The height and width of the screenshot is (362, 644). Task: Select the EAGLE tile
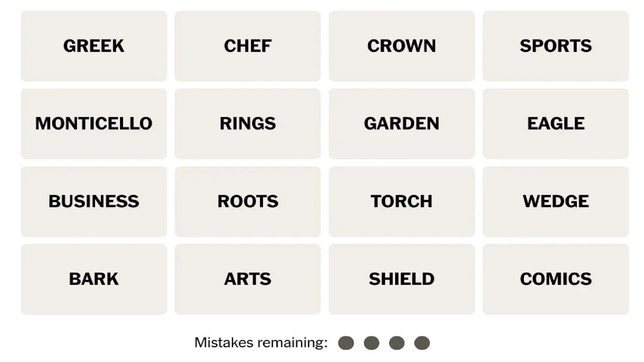(555, 123)
